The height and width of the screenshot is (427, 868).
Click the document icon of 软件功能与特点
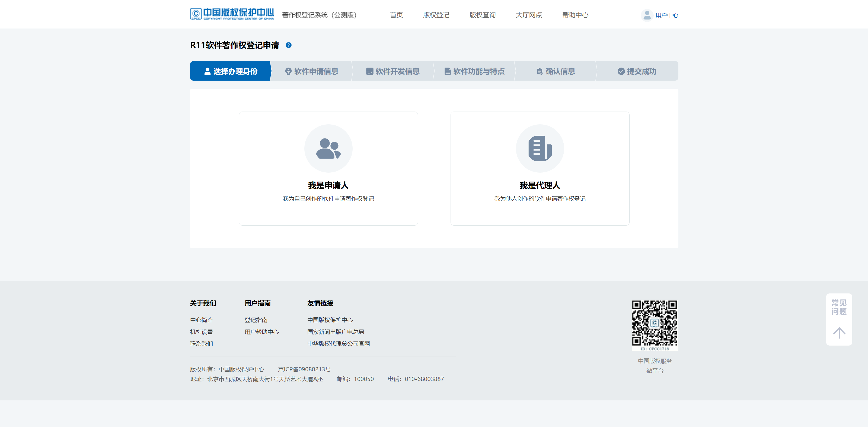pyautogui.click(x=447, y=71)
